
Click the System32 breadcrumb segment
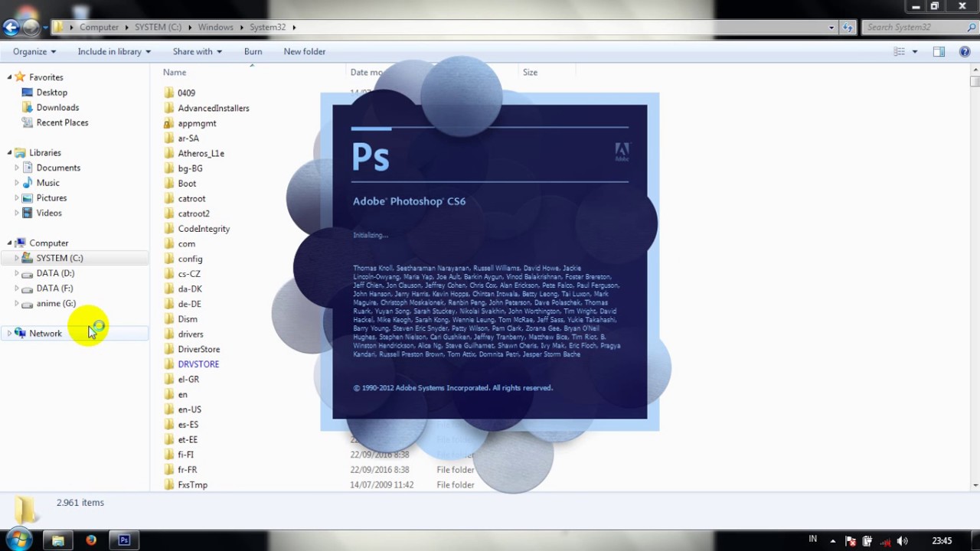[x=267, y=27]
